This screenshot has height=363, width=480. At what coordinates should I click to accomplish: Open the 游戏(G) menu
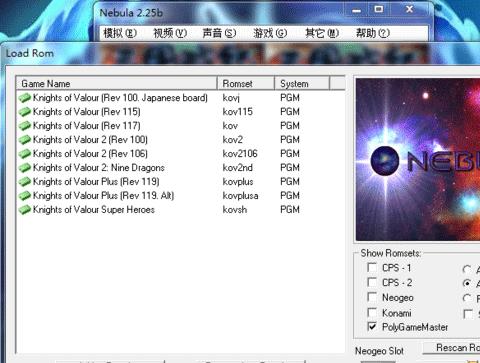tap(270, 33)
